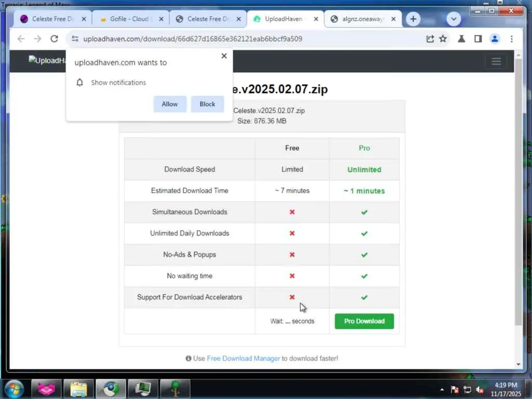The height and width of the screenshot is (399, 532).
Task: Click red X for No-Ads & Popups
Action: coord(292,255)
